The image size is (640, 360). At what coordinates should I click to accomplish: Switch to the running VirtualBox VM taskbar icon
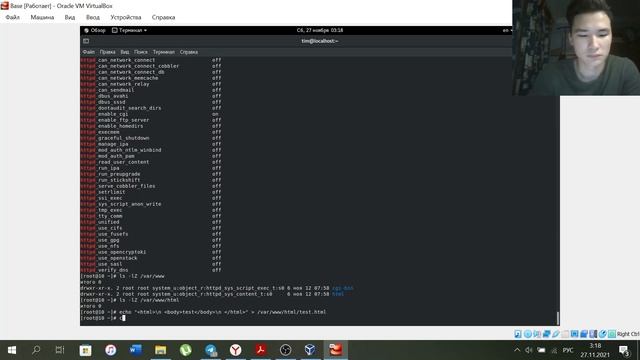tap(336, 350)
